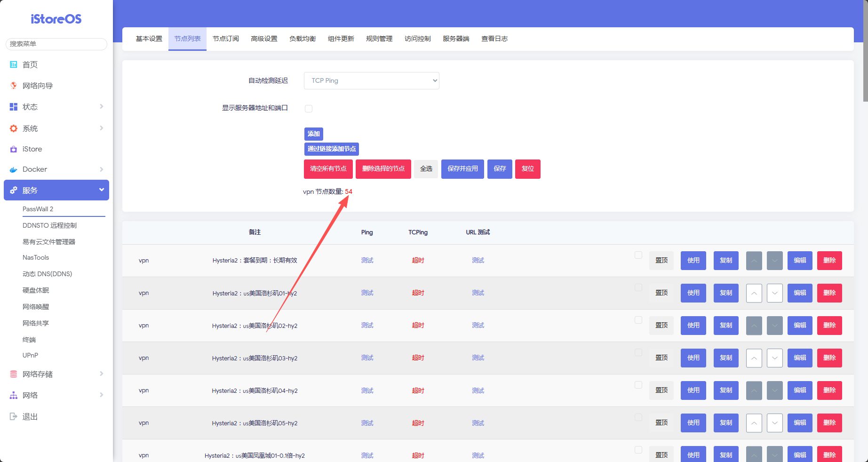Click the 退出 logout icon
The image size is (868, 462).
coord(14,416)
